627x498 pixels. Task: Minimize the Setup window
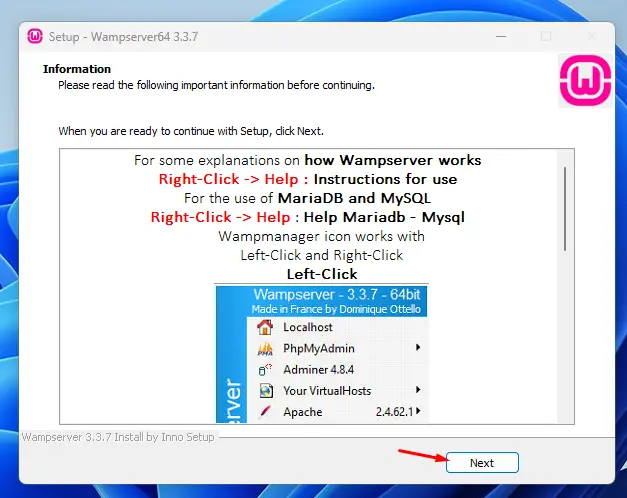(x=501, y=36)
